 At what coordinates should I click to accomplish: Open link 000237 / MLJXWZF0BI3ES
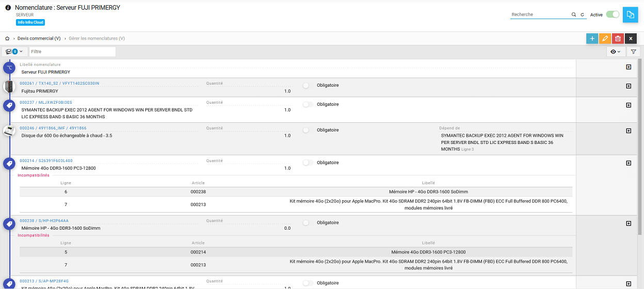46,102
